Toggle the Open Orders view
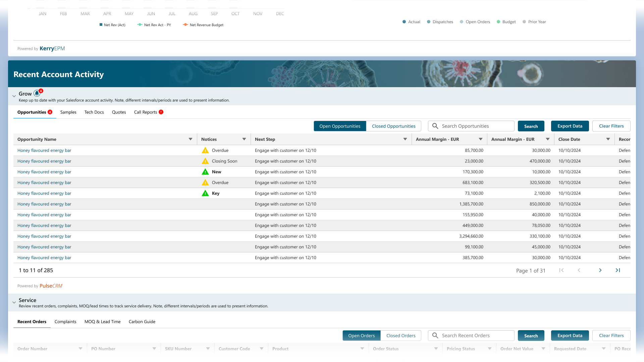Viewport: 644px width, 362px height. click(x=361, y=336)
